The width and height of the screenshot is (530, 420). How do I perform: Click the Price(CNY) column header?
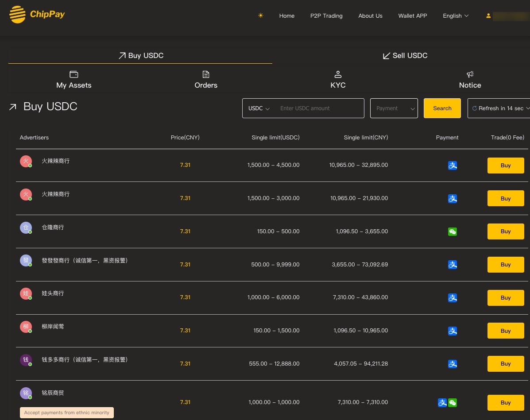click(x=185, y=138)
